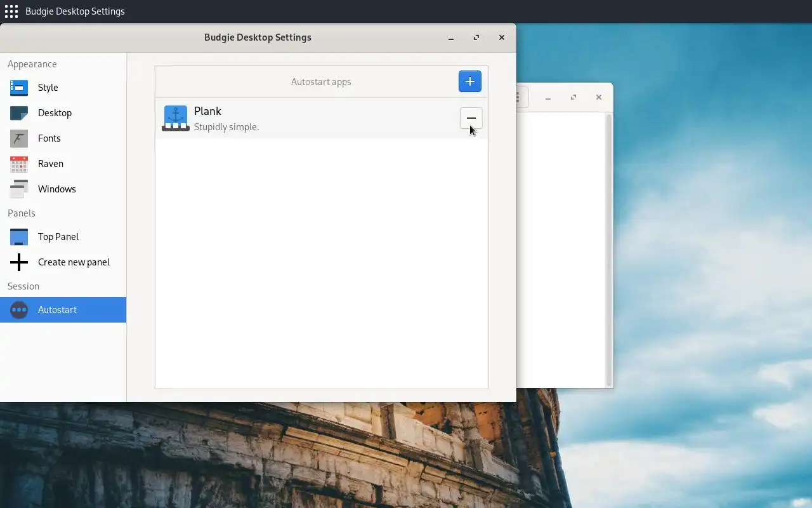The image size is (812, 508).
Task: Click the Plank app name text
Action: [207, 111]
